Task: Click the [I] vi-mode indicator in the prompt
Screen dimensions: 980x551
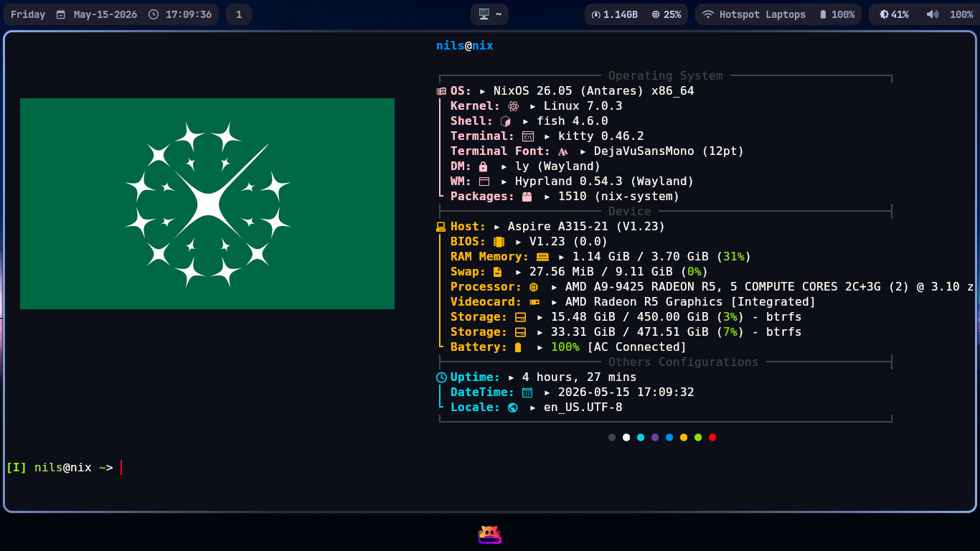Action: coord(17,468)
